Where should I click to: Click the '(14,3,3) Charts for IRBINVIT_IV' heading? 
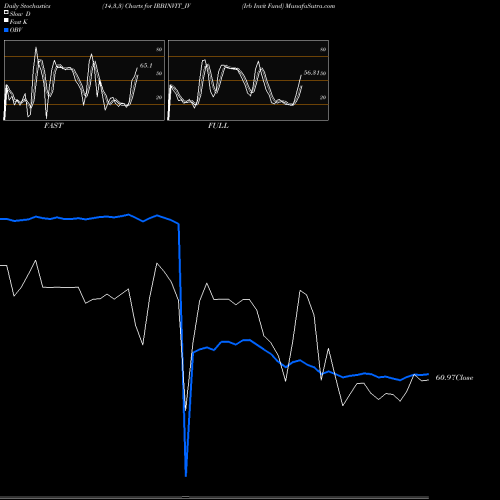[x=146, y=6]
